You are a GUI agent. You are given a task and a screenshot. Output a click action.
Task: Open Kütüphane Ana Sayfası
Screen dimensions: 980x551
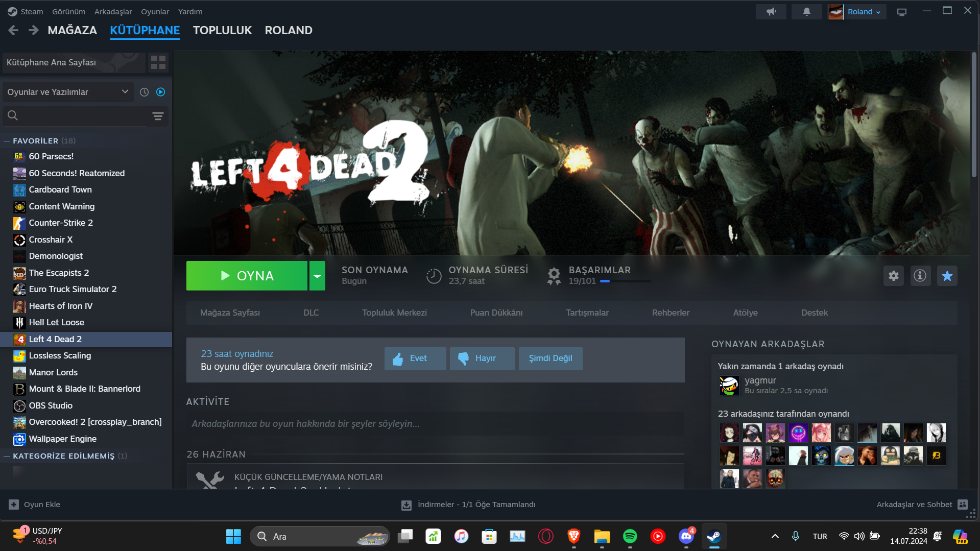click(74, 62)
